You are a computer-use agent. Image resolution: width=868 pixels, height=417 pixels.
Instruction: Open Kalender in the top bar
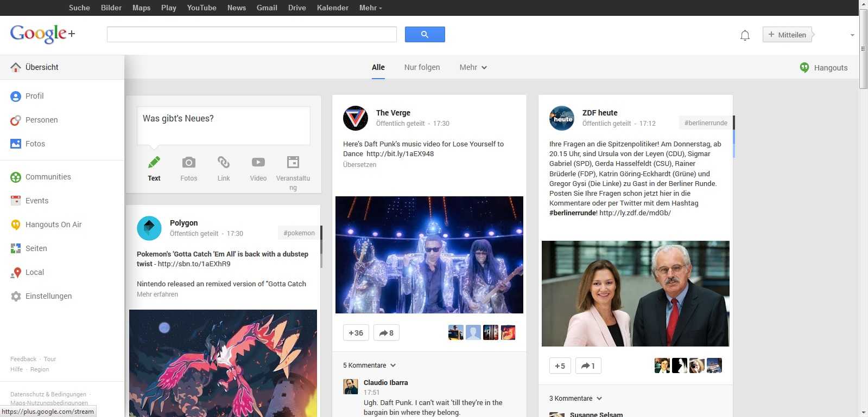(x=333, y=8)
